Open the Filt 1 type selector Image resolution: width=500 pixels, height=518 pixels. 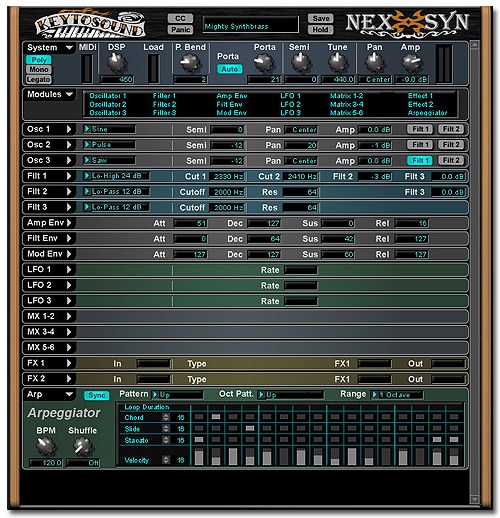point(116,176)
